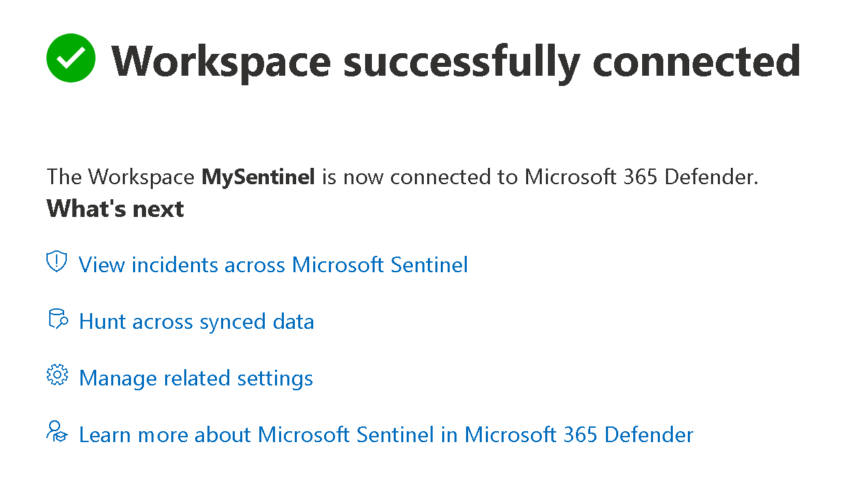This screenshot has width=868, height=481.
Task: Open View incidents across Microsoft Sentinel
Action: point(273,265)
